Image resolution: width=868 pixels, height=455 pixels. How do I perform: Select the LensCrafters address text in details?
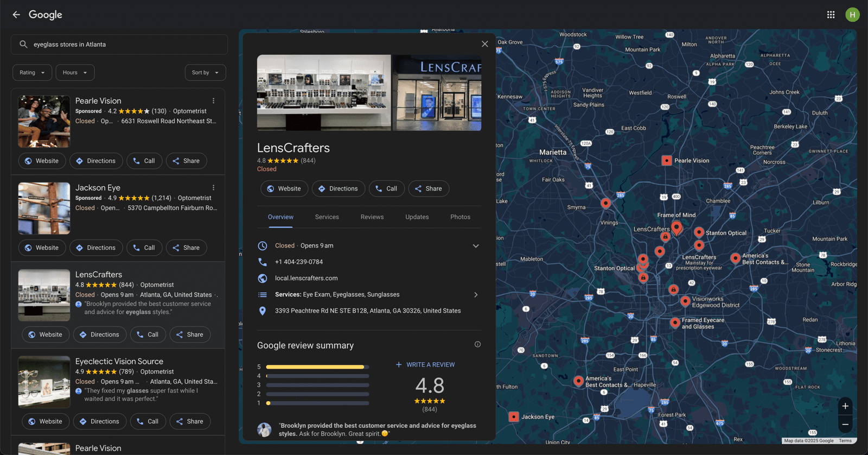(368, 311)
